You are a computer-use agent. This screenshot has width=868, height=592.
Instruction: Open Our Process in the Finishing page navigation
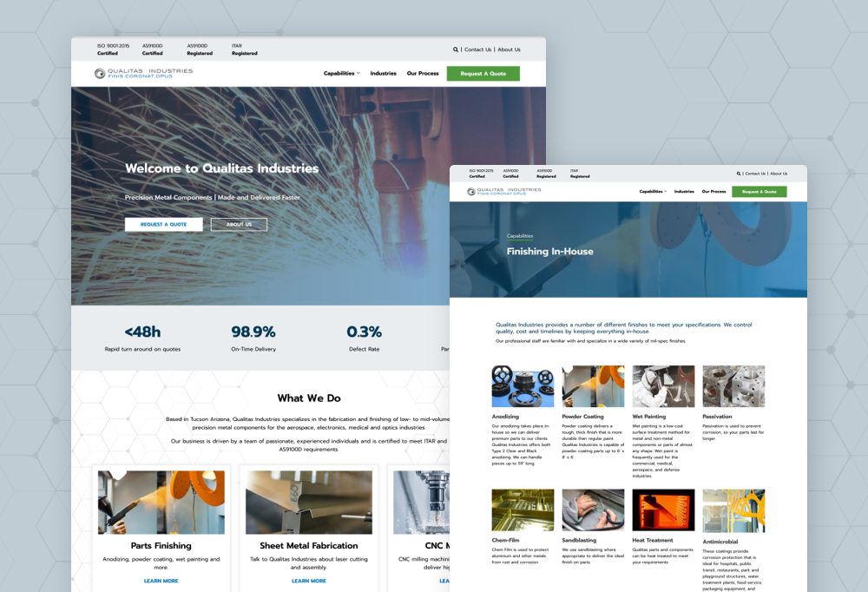(713, 192)
